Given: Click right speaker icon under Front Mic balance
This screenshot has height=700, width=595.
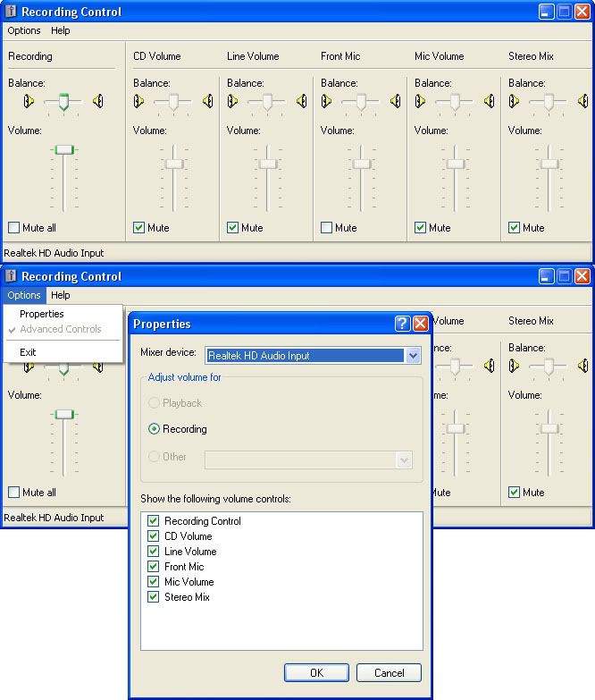Looking at the screenshot, I should 395,102.
